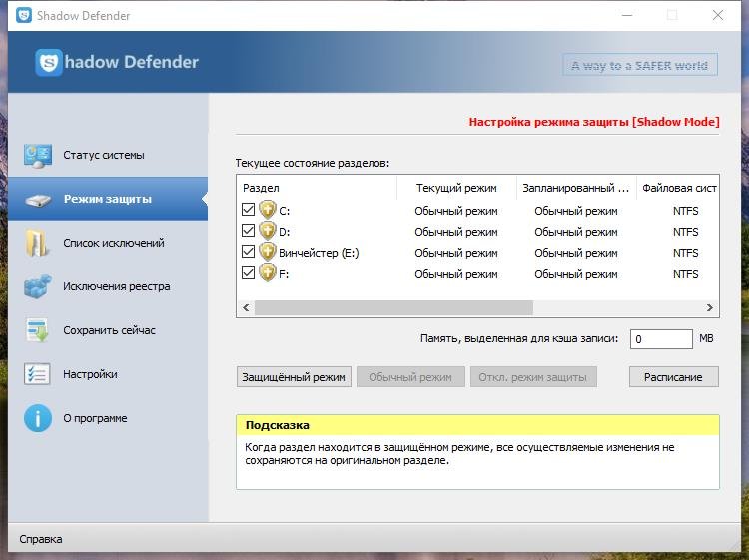
Task: Click the Настройки checklist icon
Action: tap(37, 374)
